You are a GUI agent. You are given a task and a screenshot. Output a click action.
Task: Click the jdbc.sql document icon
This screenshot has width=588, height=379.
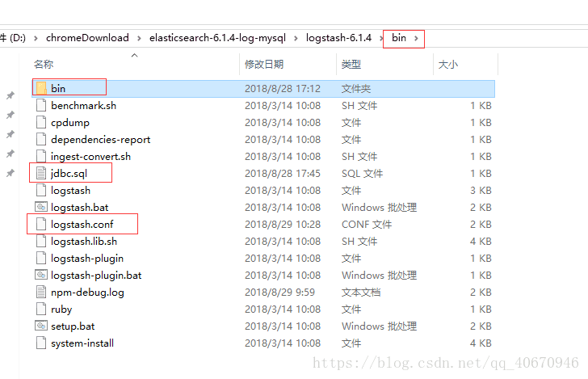tap(41, 174)
